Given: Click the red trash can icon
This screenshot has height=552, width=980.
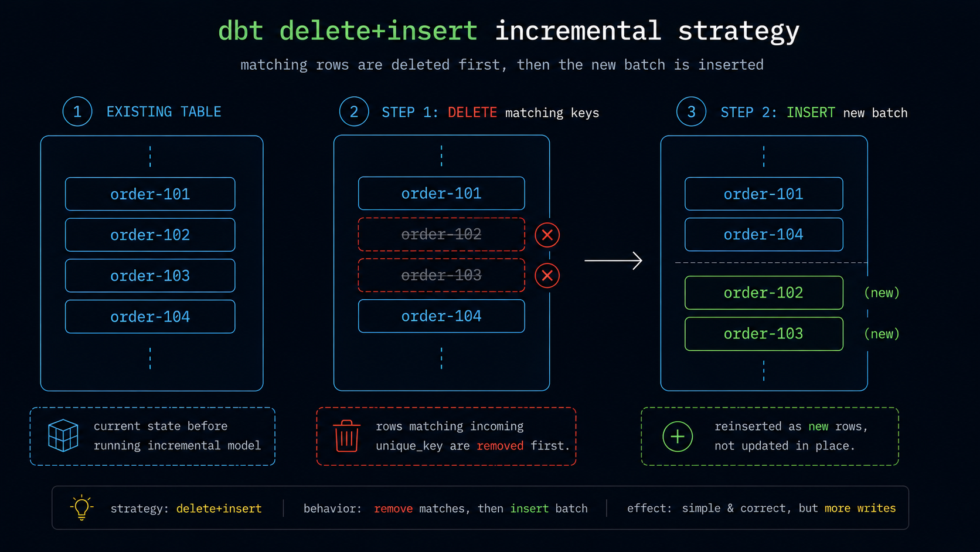Looking at the screenshot, I should [x=346, y=436].
